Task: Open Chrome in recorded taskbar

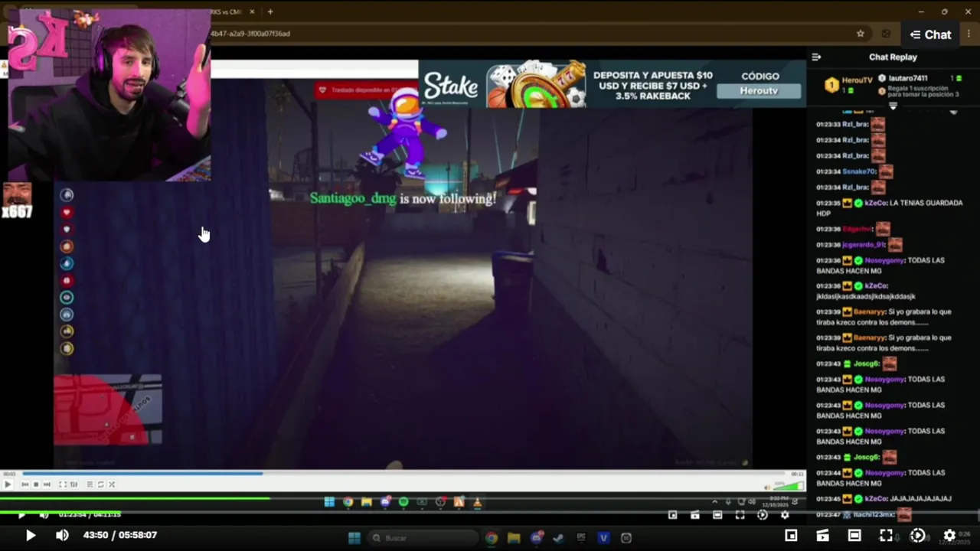Action: (x=492, y=538)
